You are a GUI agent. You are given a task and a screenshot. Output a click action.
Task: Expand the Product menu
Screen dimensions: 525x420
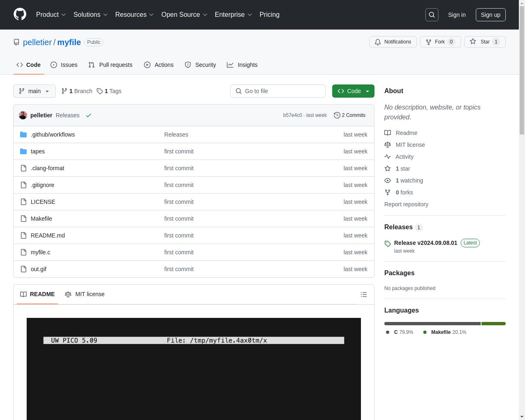(x=51, y=15)
